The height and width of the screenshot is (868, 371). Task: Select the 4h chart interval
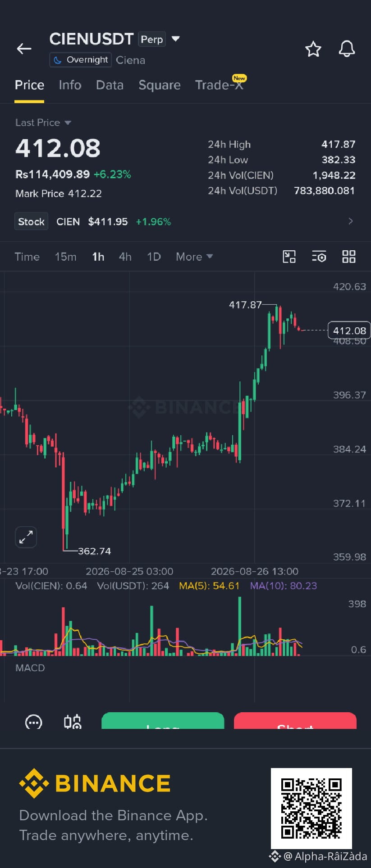click(x=125, y=257)
